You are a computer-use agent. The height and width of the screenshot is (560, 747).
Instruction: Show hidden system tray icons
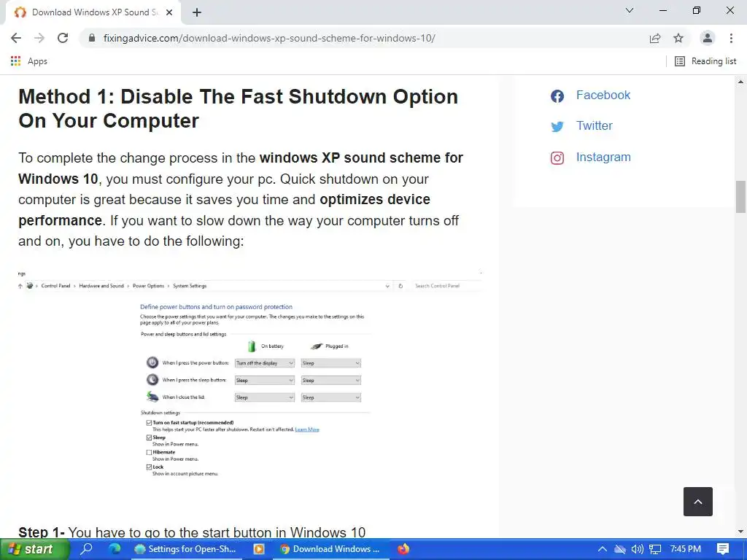click(x=602, y=549)
